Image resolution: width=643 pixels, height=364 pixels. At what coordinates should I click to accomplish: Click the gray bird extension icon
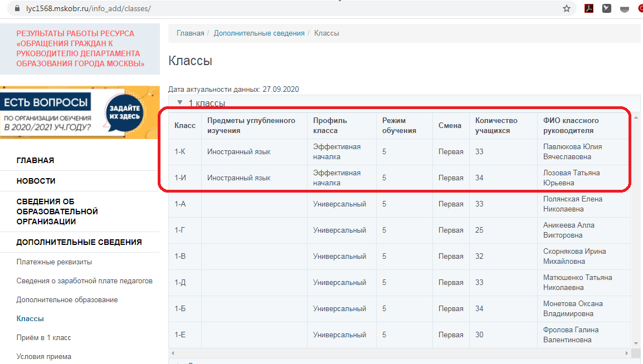click(607, 8)
